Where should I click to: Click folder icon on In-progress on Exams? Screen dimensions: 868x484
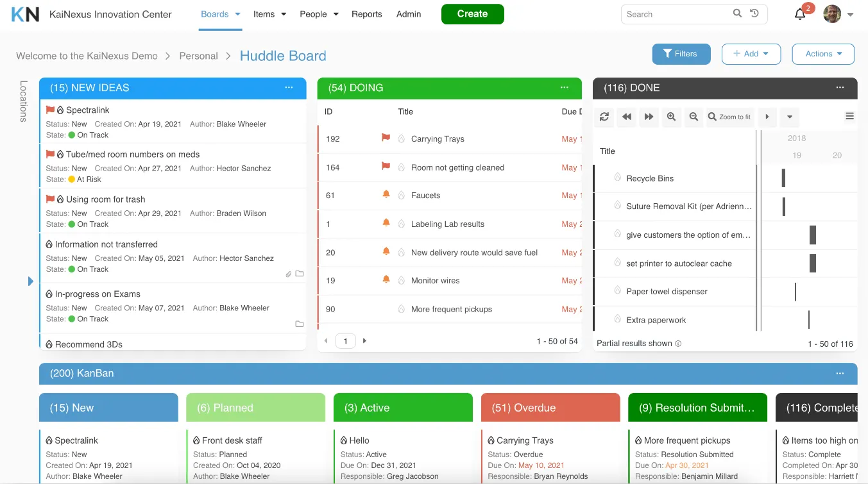[299, 324]
